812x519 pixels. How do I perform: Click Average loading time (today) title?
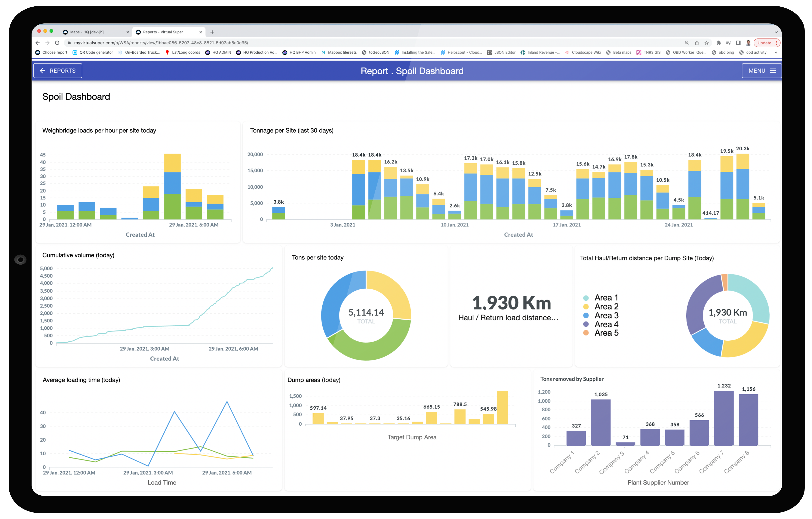coord(81,380)
